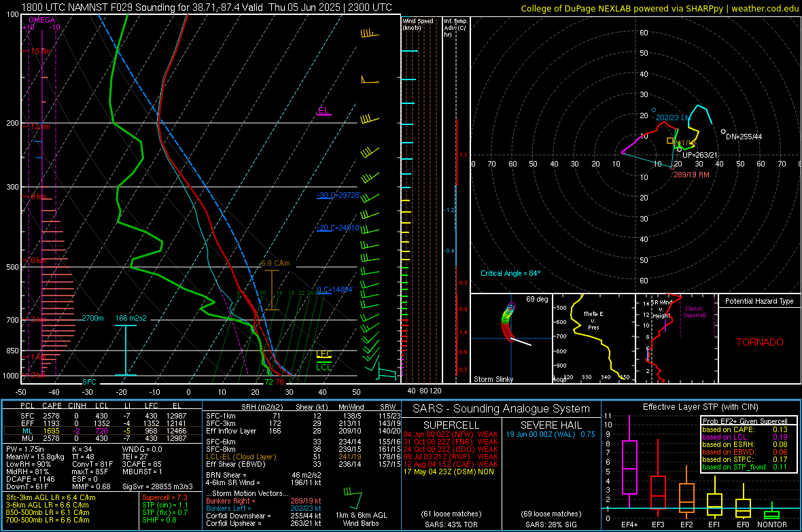Click 'MeanW = 15.8g/kg' value
Viewport: 802px width, 532px height.
click(x=35, y=457)
